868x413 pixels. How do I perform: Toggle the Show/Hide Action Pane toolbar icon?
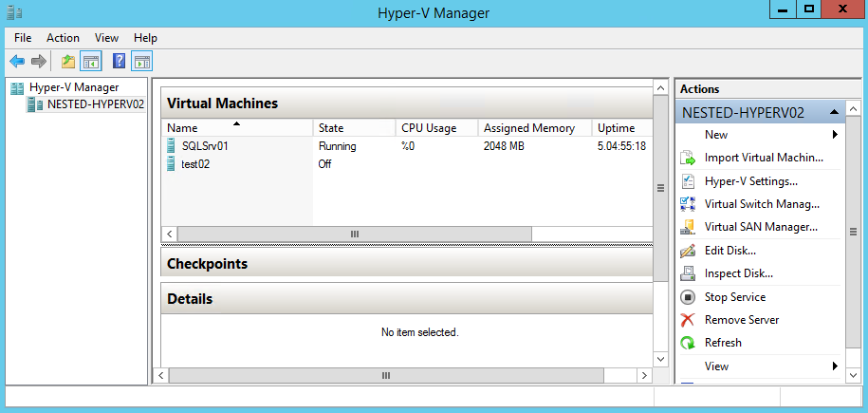click(141, 61)
